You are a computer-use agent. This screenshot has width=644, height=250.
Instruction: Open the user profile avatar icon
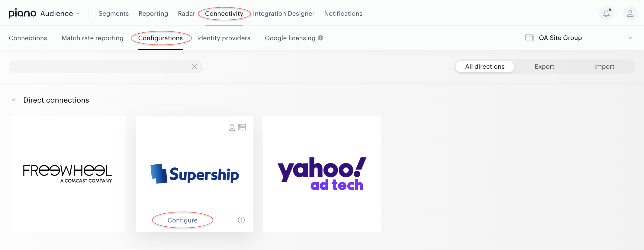click(630, 13)
